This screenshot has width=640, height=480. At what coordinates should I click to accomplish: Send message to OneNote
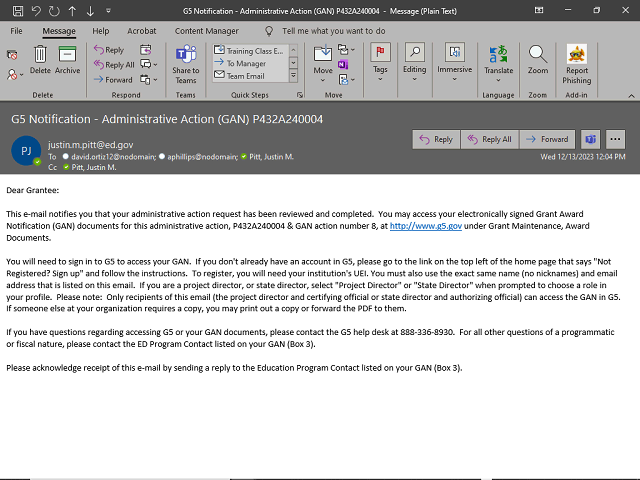pos(343,64)
